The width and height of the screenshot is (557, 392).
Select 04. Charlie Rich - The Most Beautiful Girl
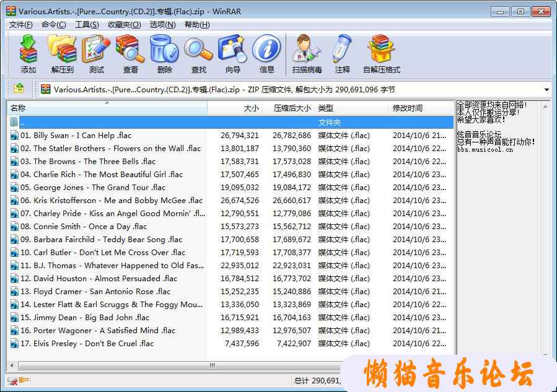(102, 175)
